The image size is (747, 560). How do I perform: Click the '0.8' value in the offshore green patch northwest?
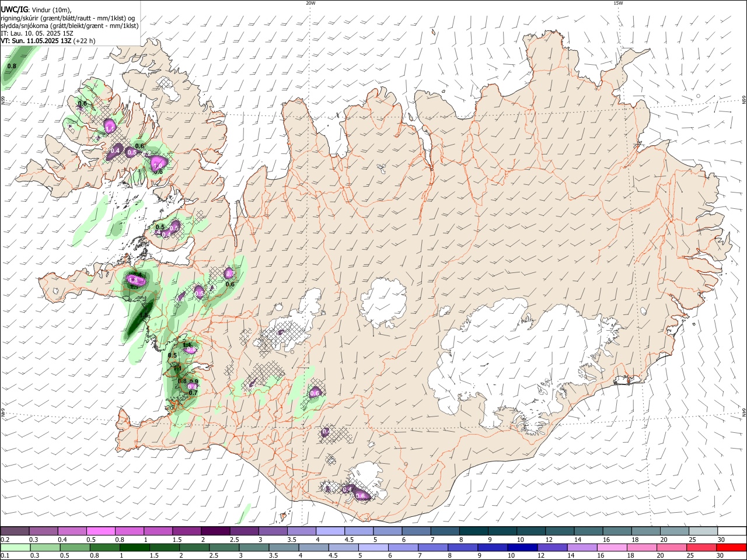point(12,66)
